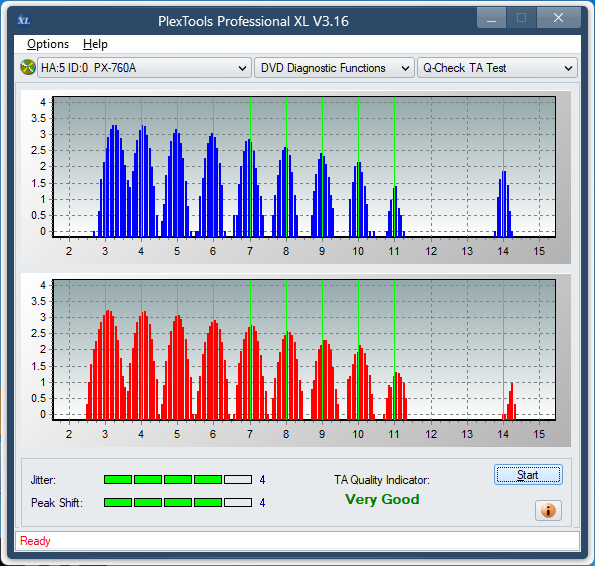Click the empty fifth Peak Shift segment
Viewport: 595px width, 566px height.
click(x=238, y=503)
